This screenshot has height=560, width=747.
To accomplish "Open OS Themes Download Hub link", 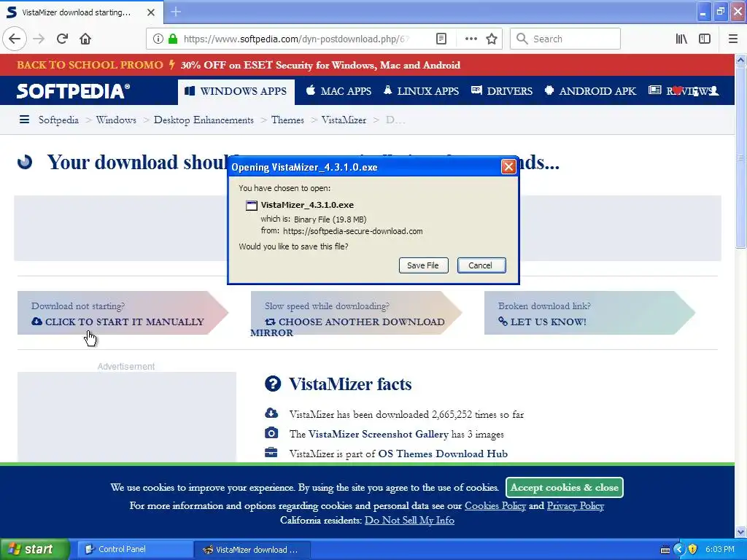I will click(x=443, y=454).
